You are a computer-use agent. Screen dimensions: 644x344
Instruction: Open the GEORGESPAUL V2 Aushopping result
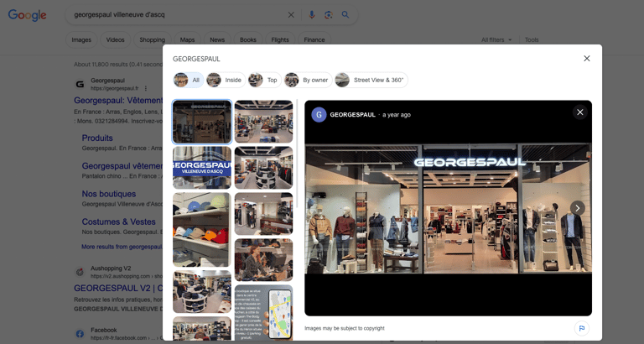point(118,288)
